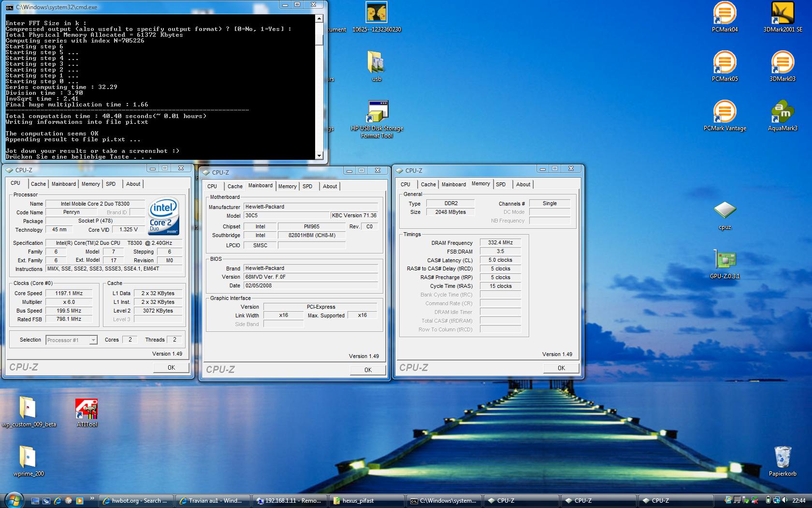Open Mainboard tab in the CPU-Z window showing the Memory tab
This screenshot has height=508, width=812.
pos(453,184)
